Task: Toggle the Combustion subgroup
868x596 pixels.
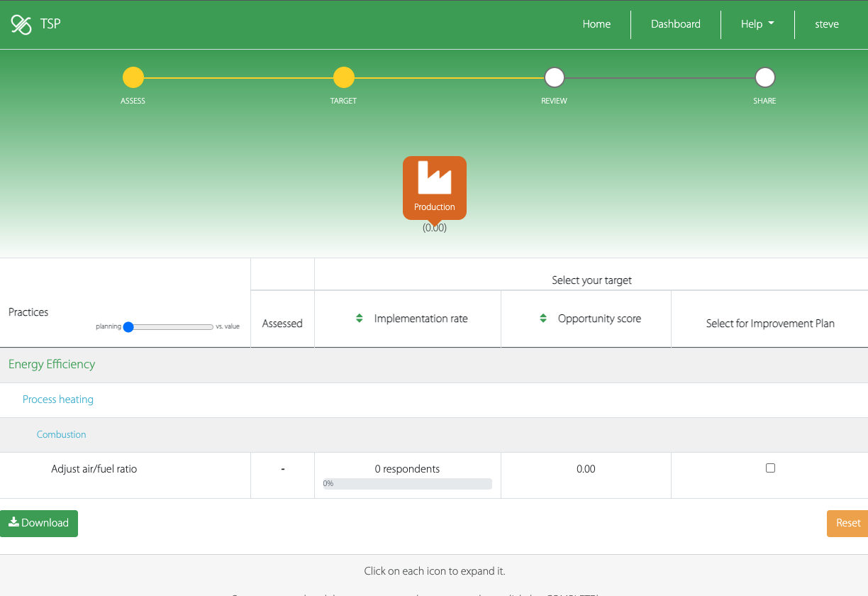Action: pos(62,434)
